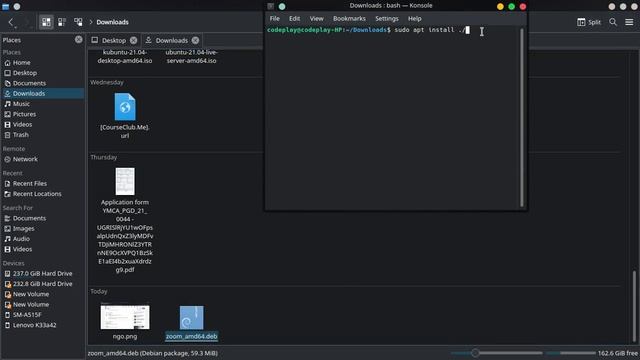
Task: Switch Dolphin to details tree view mode
Action: click(78, 22)
